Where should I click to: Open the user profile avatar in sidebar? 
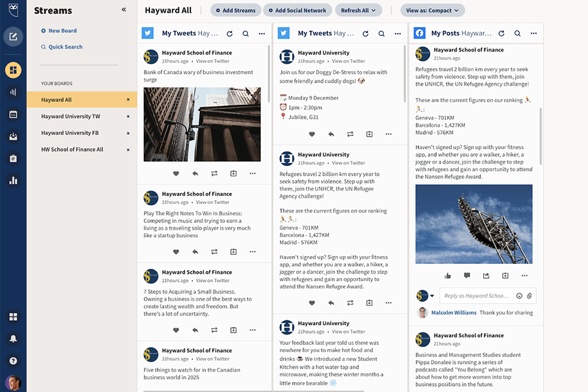[13, 383]
